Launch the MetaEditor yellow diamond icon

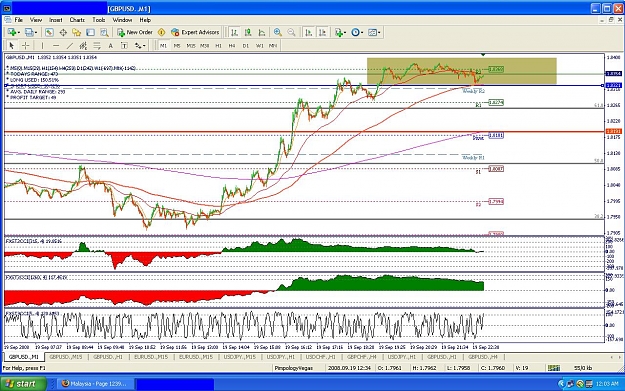click(161, 32)
